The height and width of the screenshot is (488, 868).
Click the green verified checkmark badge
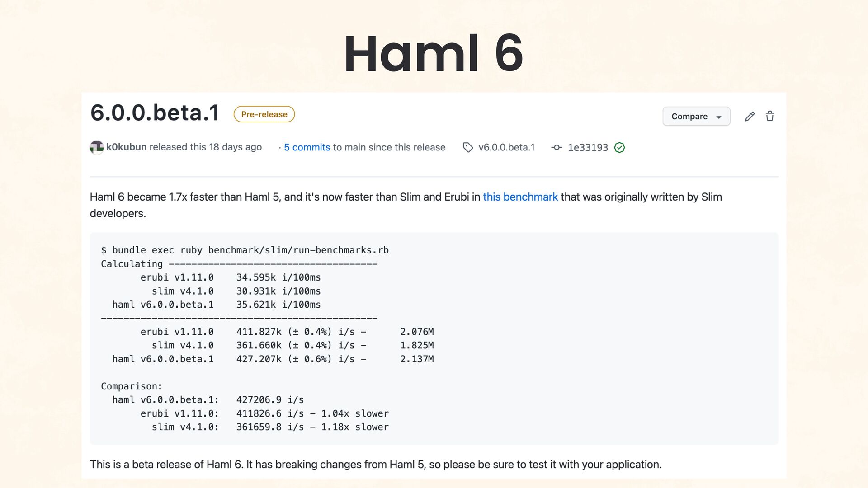[x=619, y=148]
